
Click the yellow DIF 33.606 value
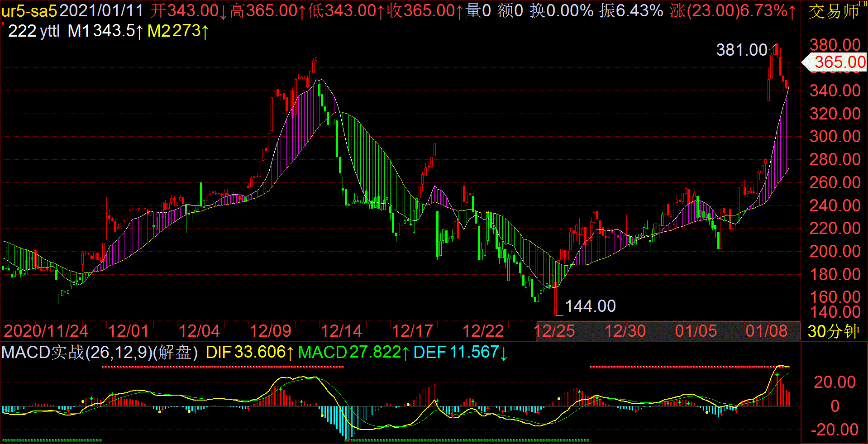click(x=250, y=353)
